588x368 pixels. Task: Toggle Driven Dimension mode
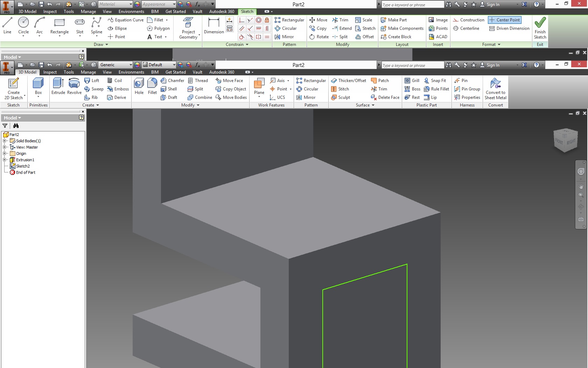pos(509,28)
